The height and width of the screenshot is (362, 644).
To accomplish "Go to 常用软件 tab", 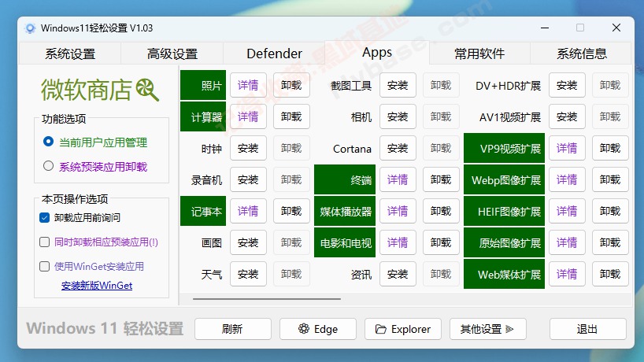I will [x=479, y=54].
